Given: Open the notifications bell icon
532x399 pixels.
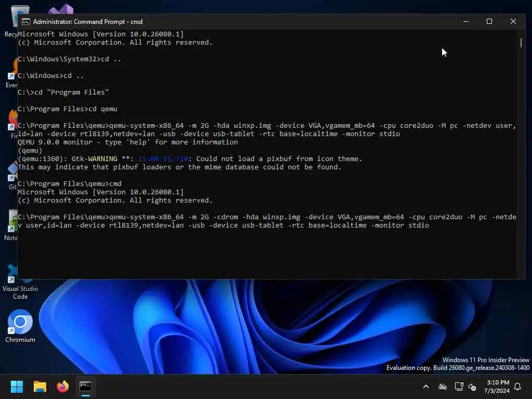Looking at the screenshot, I should 517,387.
